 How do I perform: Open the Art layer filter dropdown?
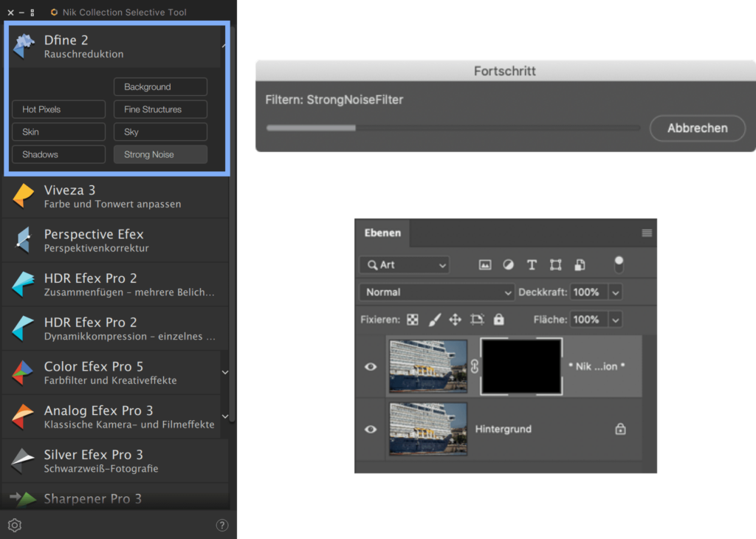point(404,265)
